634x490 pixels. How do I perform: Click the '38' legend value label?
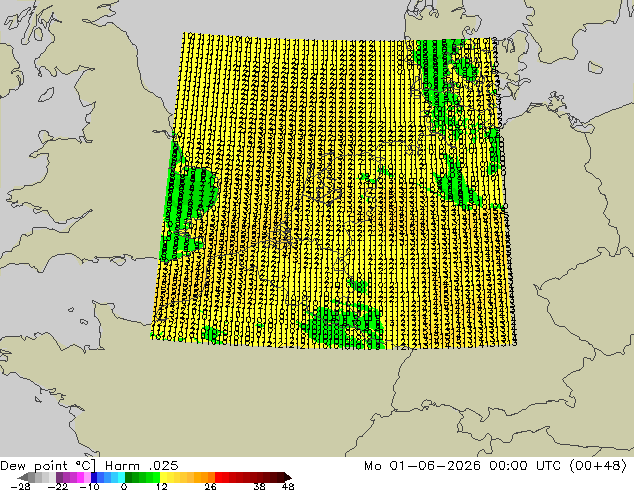point(260,486)
